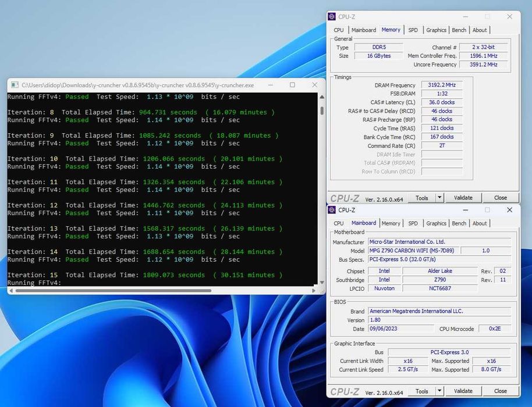Click Manufacturer field Micro-Star International Co. Ltd.
Screen dimensions: 532x407
[439, 242]
